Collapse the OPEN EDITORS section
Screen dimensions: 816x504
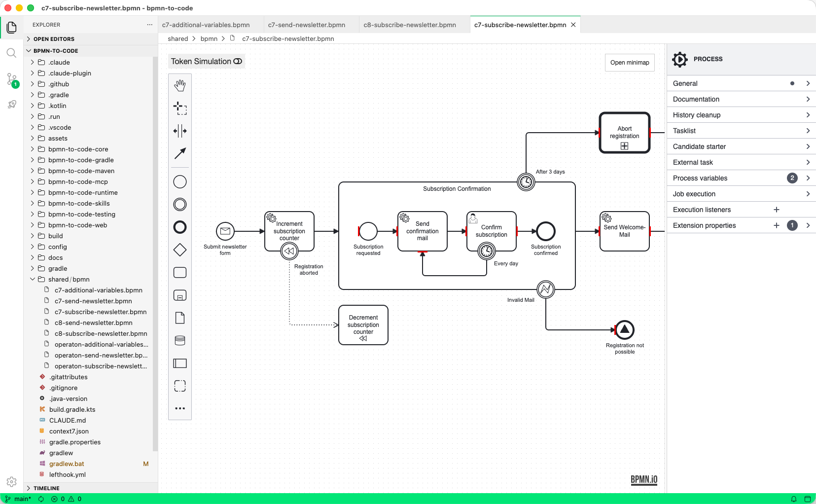click(91, 39)
